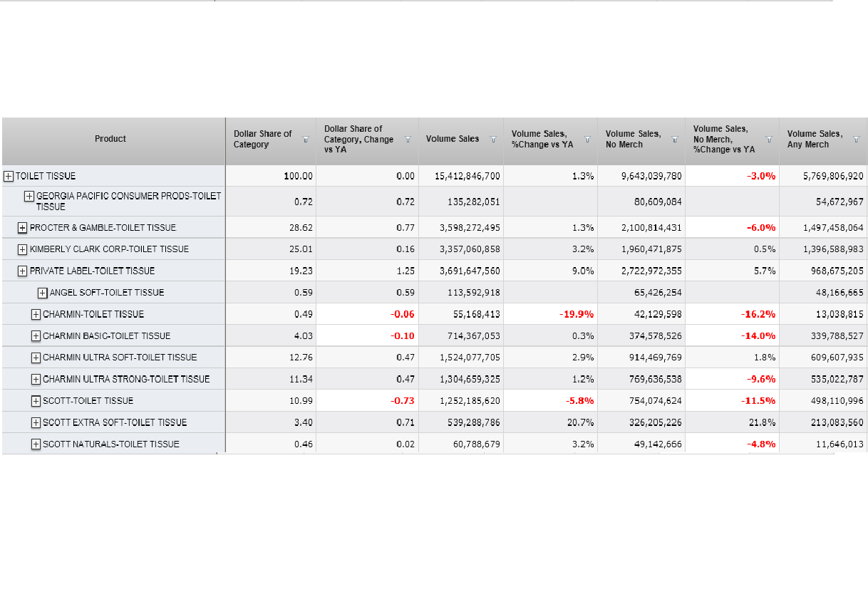Expand Kimberly Clark Corp row
Image resolution: width=868 pixels, height=594 pixels.
coord(23,249)
